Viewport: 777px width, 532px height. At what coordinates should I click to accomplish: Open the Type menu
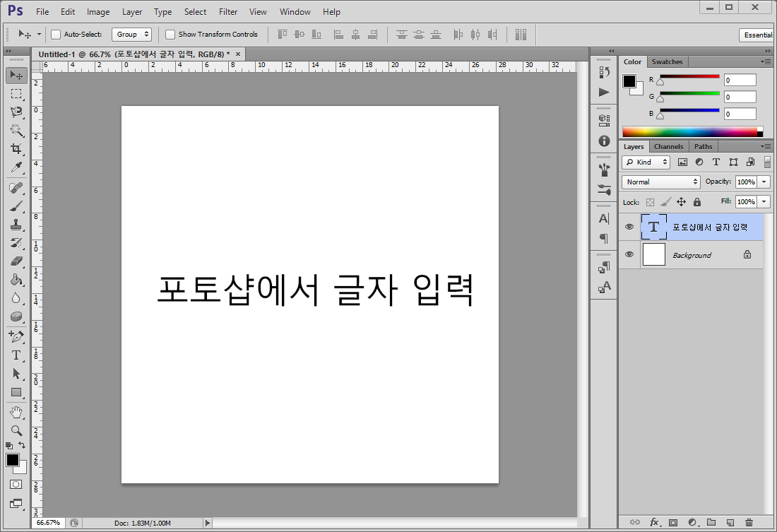[162, 12]
